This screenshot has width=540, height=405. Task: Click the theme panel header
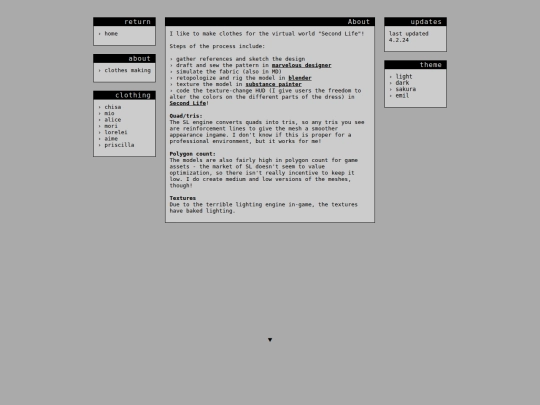pos(416,65)
